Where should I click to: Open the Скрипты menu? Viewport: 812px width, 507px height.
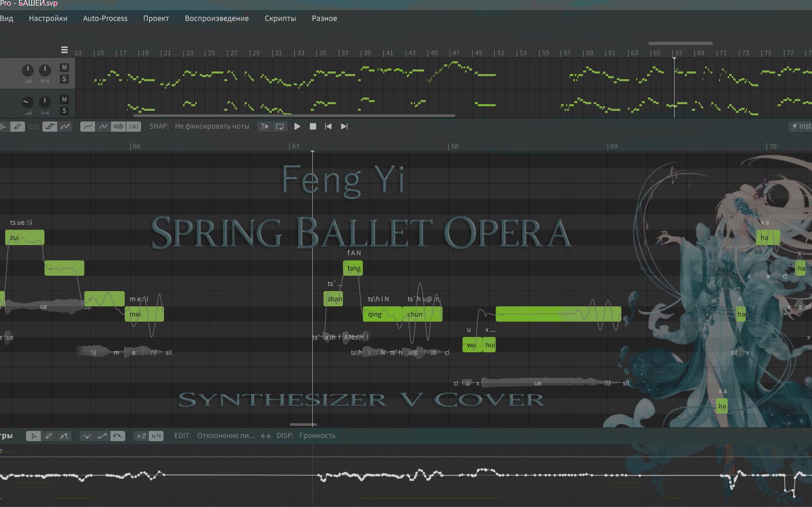280,18
